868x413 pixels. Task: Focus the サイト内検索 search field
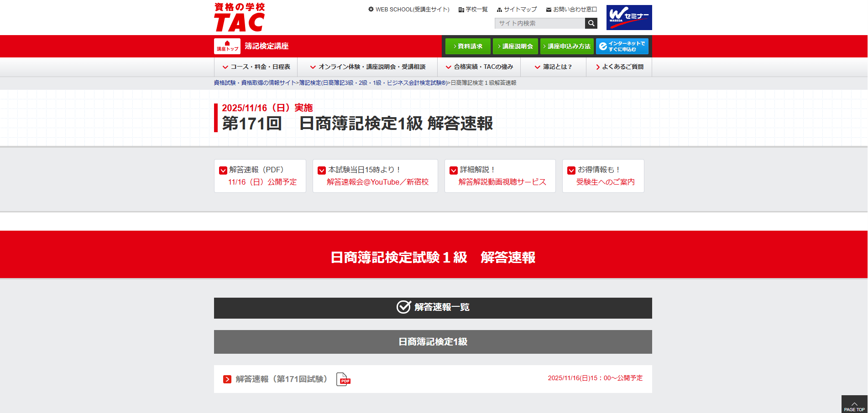539,23
